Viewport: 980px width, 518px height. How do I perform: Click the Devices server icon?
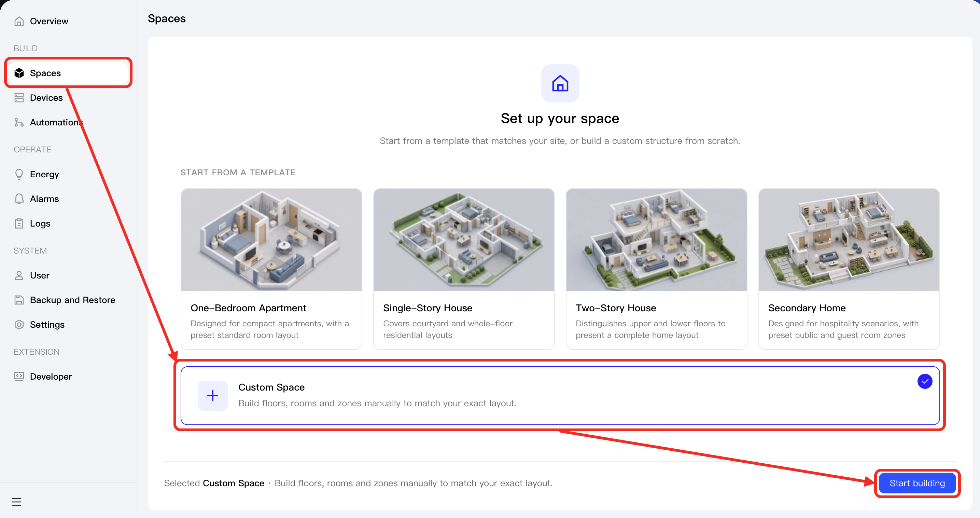tap(19, 98)
